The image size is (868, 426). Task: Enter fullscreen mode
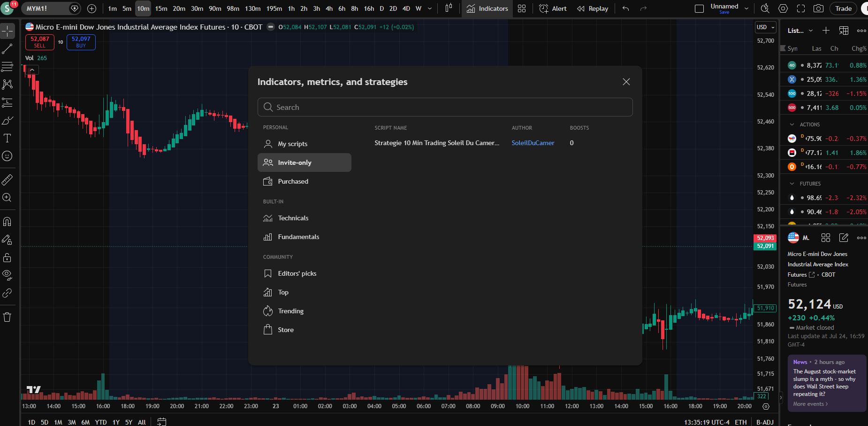point(801,8)
